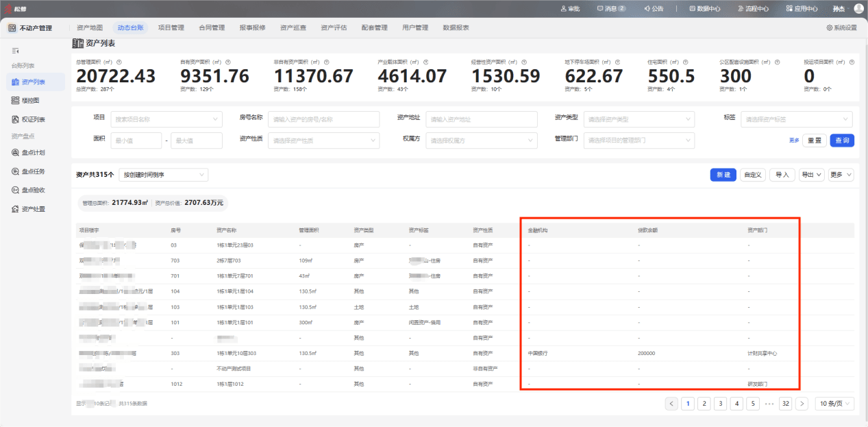Image resolution: width=868 pixels, height=427 pixels.
Task: Open 盘点计划 in the sidebar
Action: click(x=28, y=153)
